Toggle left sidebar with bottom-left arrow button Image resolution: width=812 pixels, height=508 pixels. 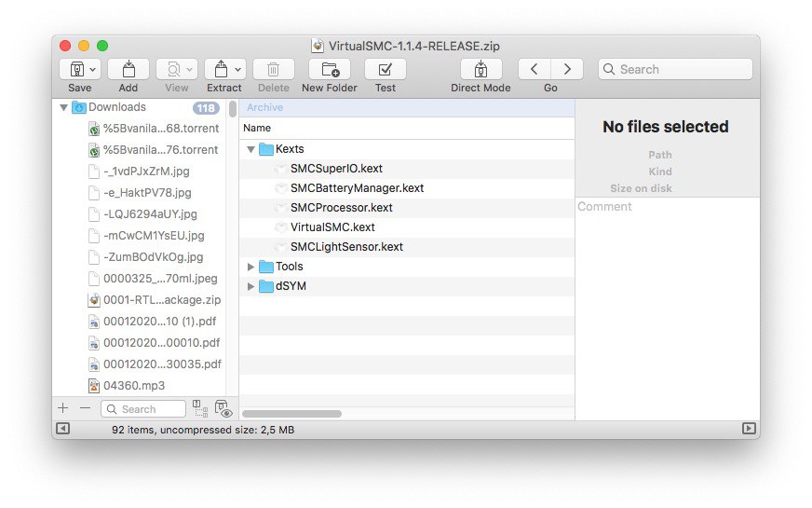coord(62,429)
